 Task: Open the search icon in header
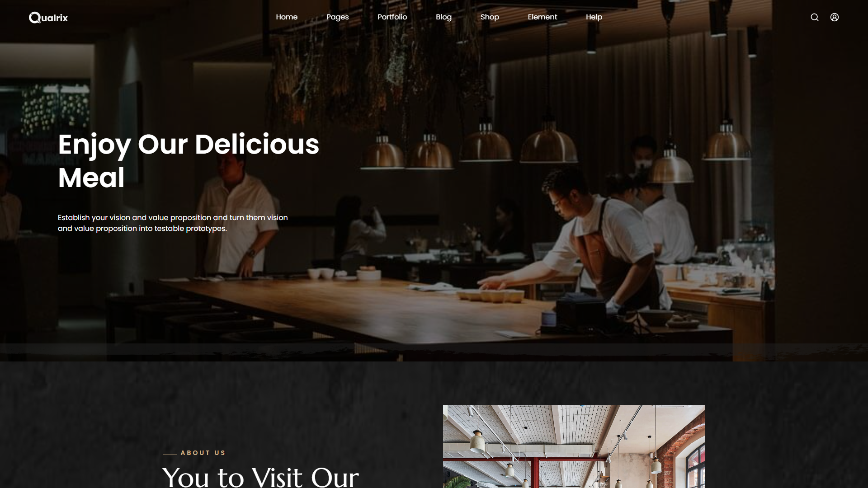(814, 17)
